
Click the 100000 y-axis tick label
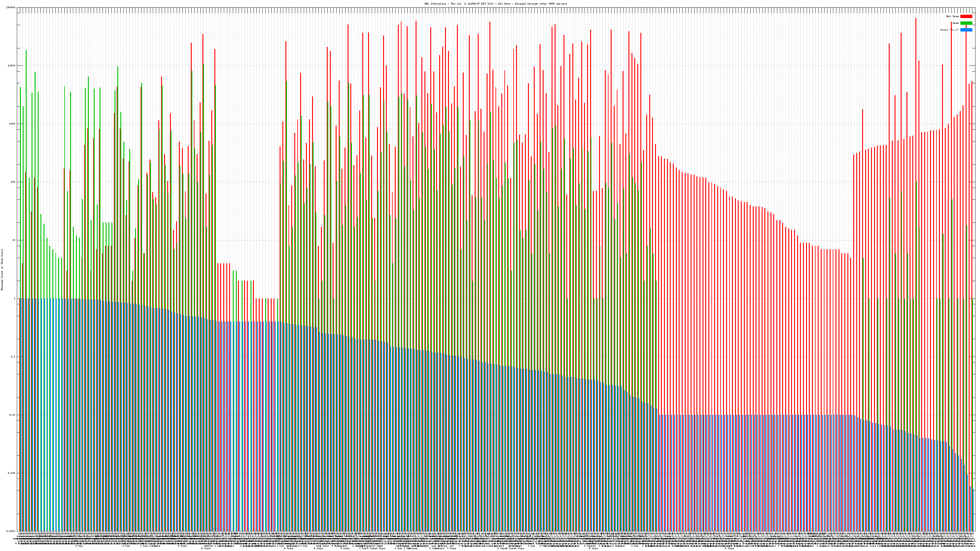tap(11, 8)
